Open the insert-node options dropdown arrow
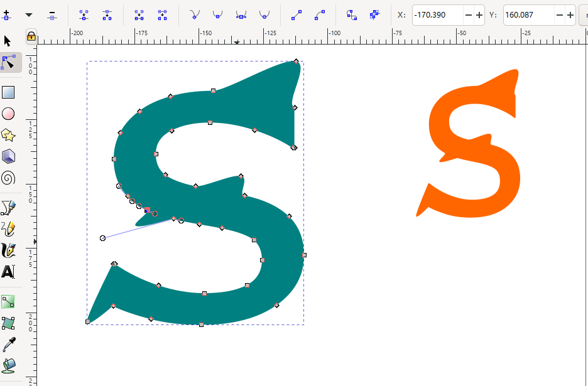The height and width of the screenshot is (386, 588). [x=28, y=15]
